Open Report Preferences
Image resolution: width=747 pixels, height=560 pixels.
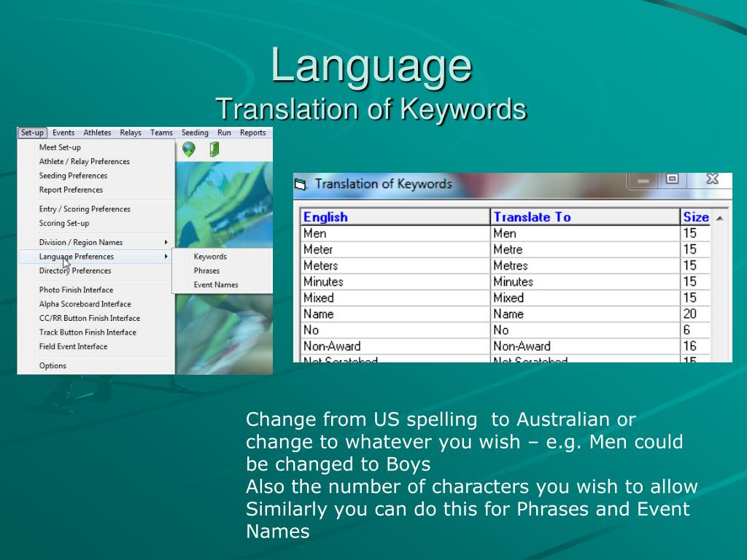(x=97, y=190)
